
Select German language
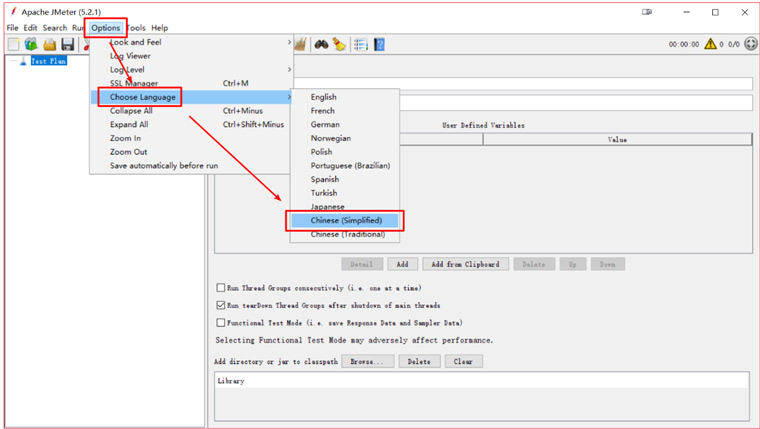coord(345,124)
